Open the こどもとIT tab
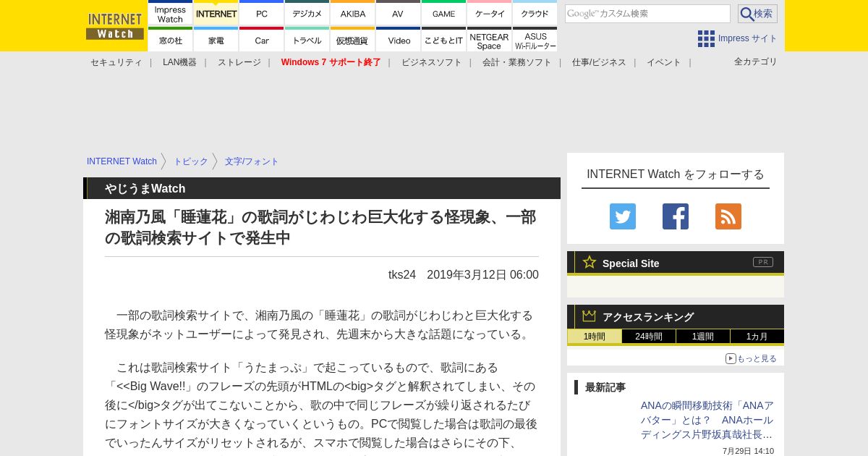Image resolution: width=868 pixels, height=456 pixels. click(x=444, y=40)
